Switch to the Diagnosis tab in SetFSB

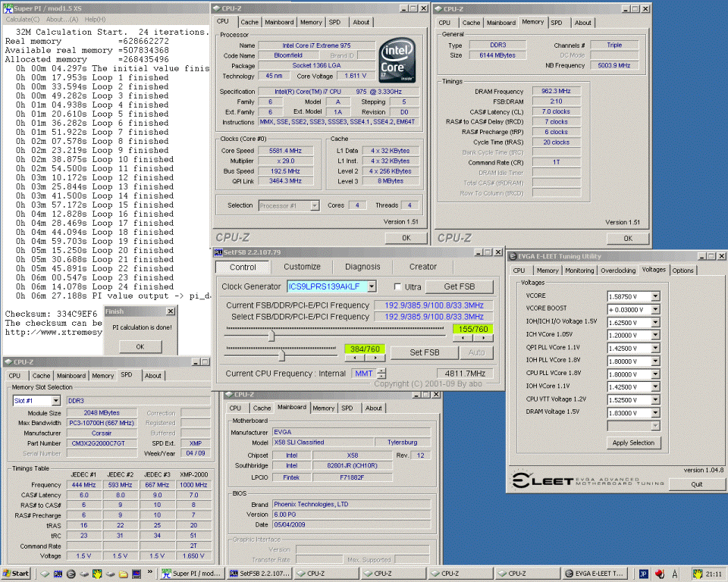click(x=362, y=267)
